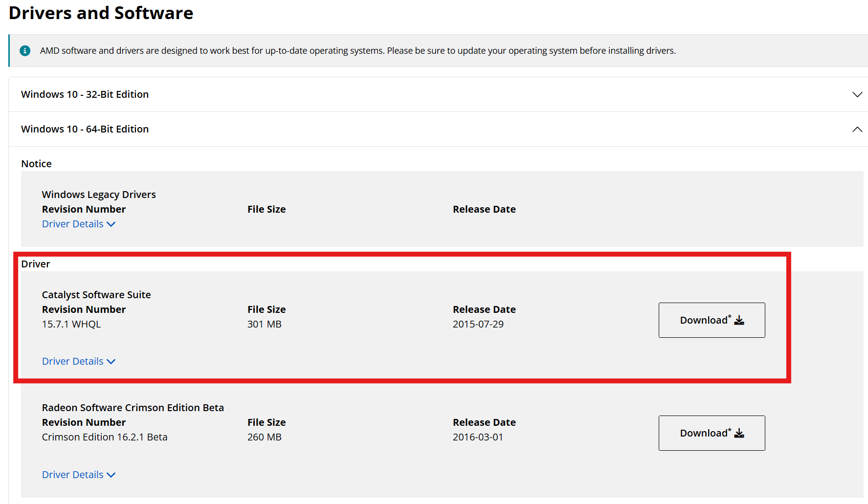Select the "301 MB" file size value

(265, 324)
